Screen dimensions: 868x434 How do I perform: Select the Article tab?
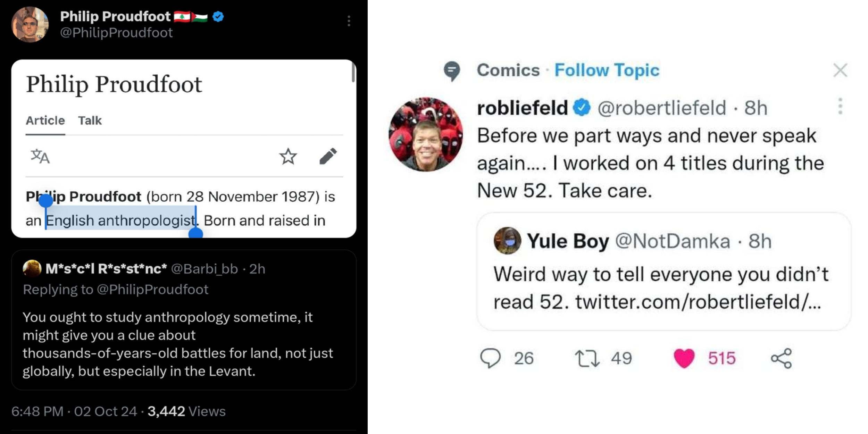coord(45,120)
